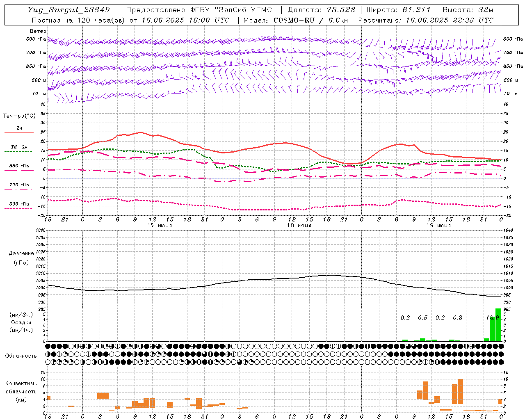Click the black pressure curve line
This screenshot has width=525, height=420.
(274, 279)
